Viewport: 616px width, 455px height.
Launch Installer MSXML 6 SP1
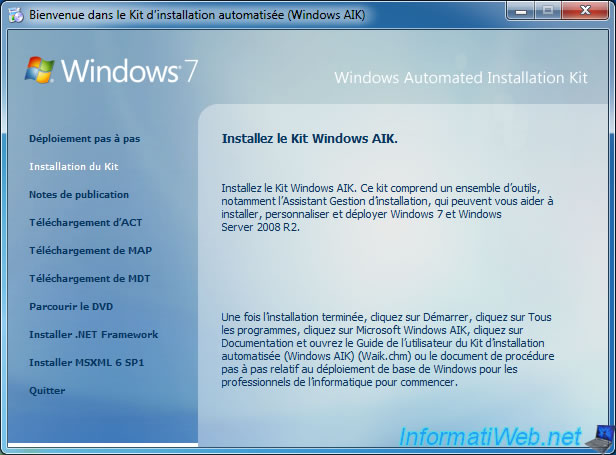pos(86,362)
